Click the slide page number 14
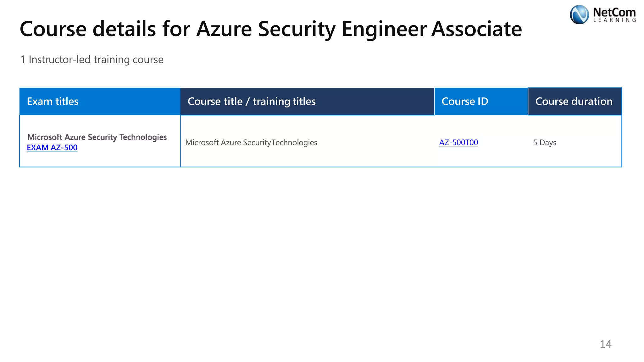 pyautogui.click(x=606, y=344)
